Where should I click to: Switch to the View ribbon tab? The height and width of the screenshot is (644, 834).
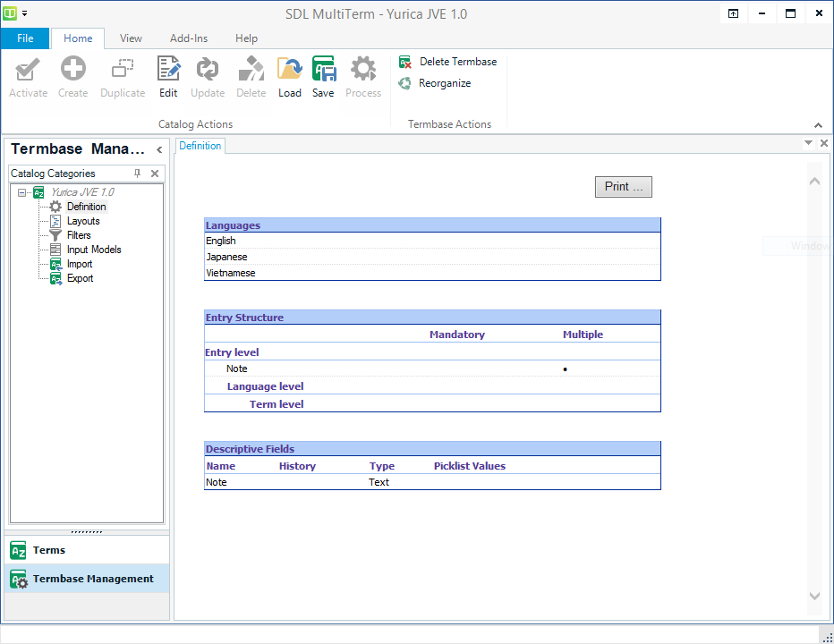click(131, 38)
